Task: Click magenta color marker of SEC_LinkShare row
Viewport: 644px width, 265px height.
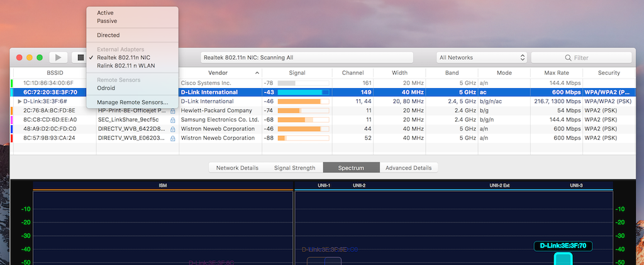Action: [12, 120]
